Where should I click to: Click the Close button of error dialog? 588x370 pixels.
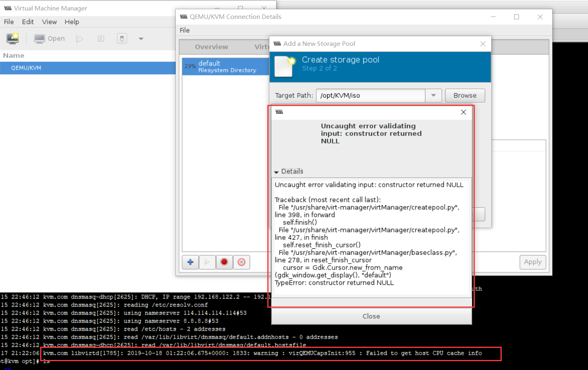pos(371,316)
